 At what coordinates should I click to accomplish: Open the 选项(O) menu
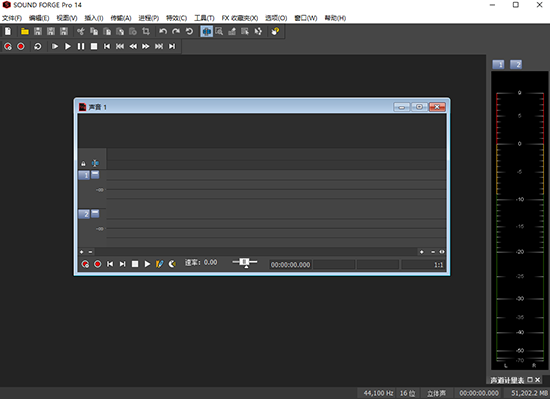click(276, 18)
